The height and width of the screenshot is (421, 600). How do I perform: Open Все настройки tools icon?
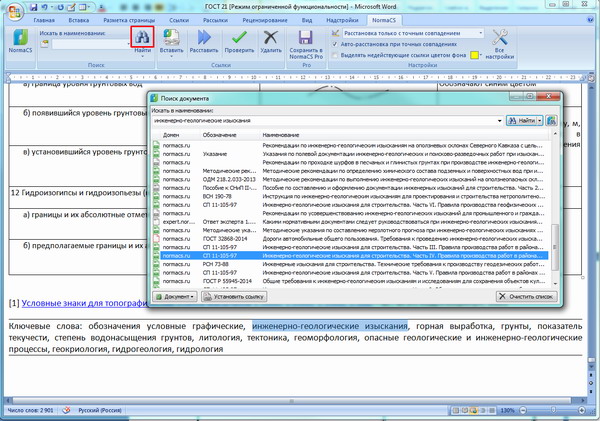coord(501,37)
